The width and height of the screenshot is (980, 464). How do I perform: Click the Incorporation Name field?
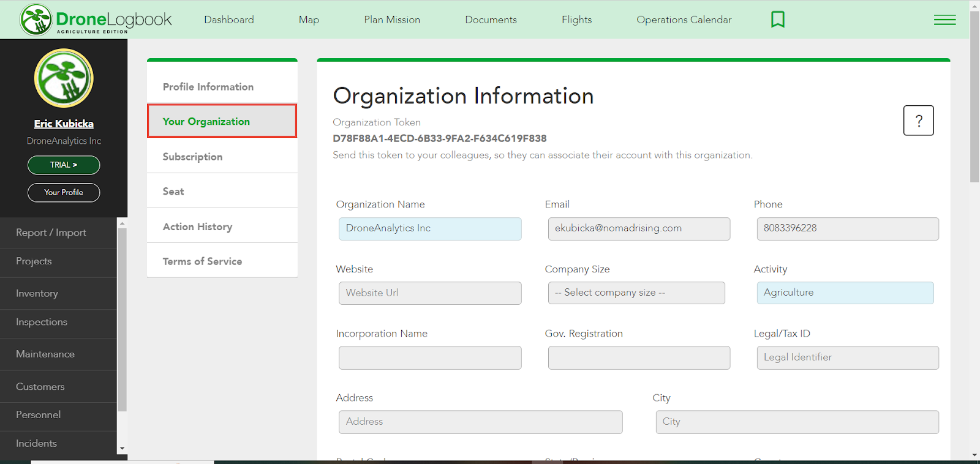click(430, 357)
